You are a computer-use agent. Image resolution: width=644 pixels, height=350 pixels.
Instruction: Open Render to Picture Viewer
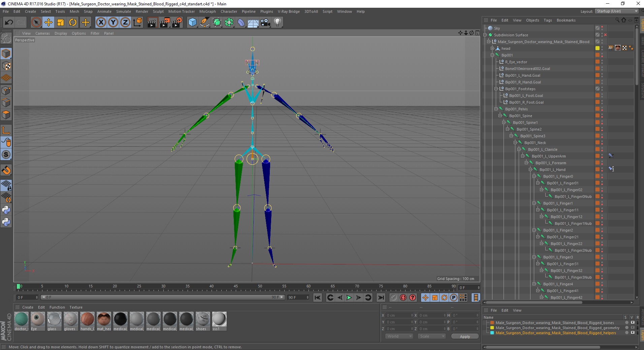point(165,23)
